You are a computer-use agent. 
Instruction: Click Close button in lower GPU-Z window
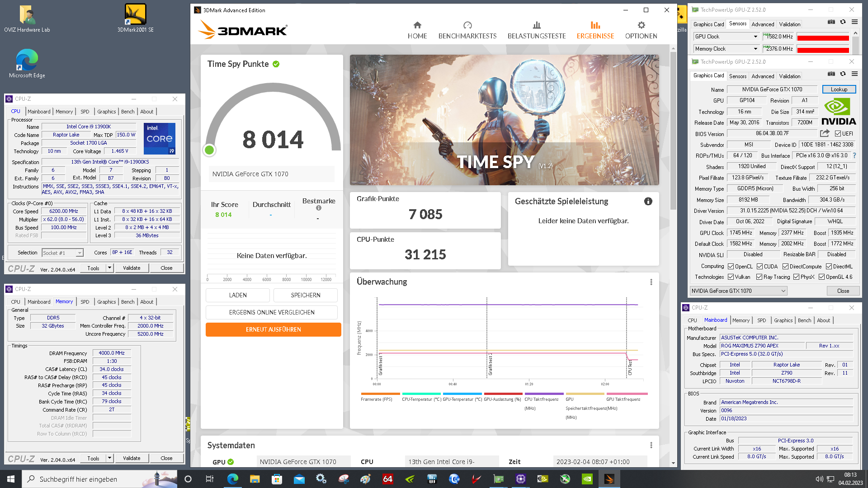tap(843, 291)
